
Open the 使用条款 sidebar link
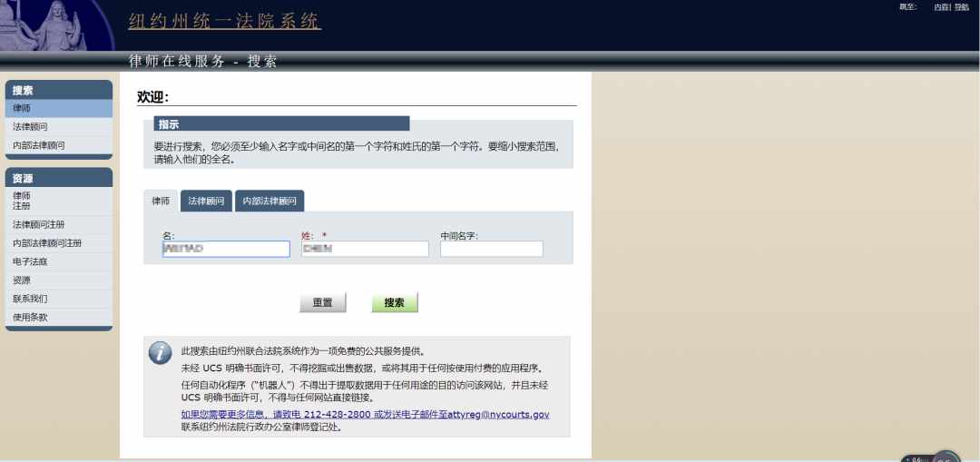click(x=59, y=317)
